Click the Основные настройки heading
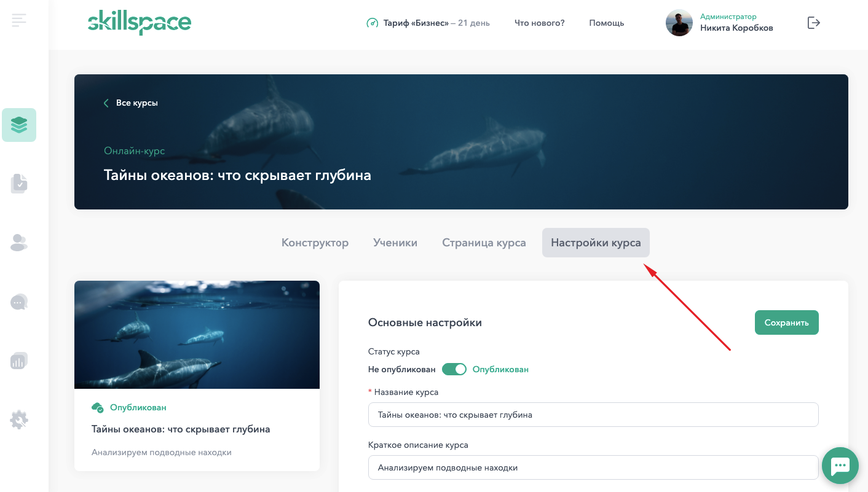The width and height of the screenshot is (868, 492). pyautogui.click(x=425, y=322)
